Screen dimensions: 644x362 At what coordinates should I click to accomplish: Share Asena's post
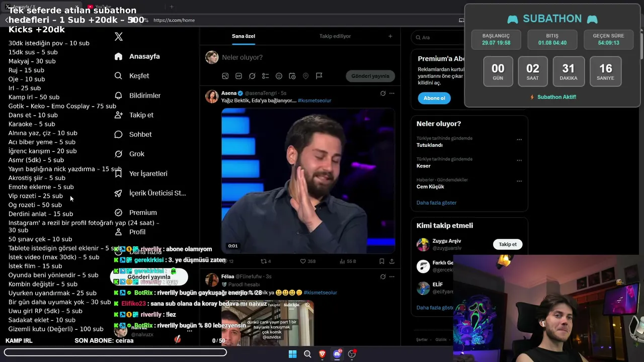pos(392,261)
